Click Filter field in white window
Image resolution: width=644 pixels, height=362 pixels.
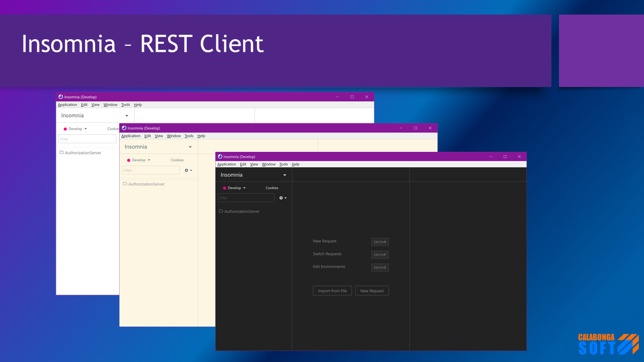[87, 139]
